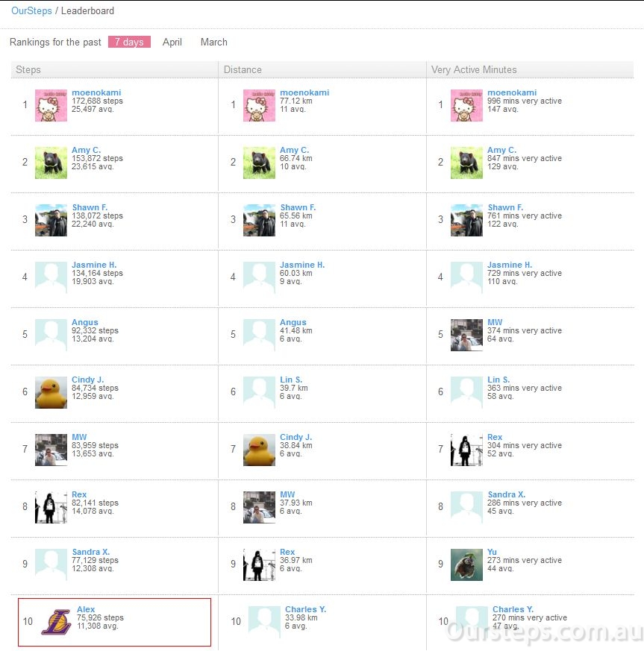Screen dimensions: 644x651
Task: Open Sandra X. link in Very Active Minutes
Action: click(507, 494)
